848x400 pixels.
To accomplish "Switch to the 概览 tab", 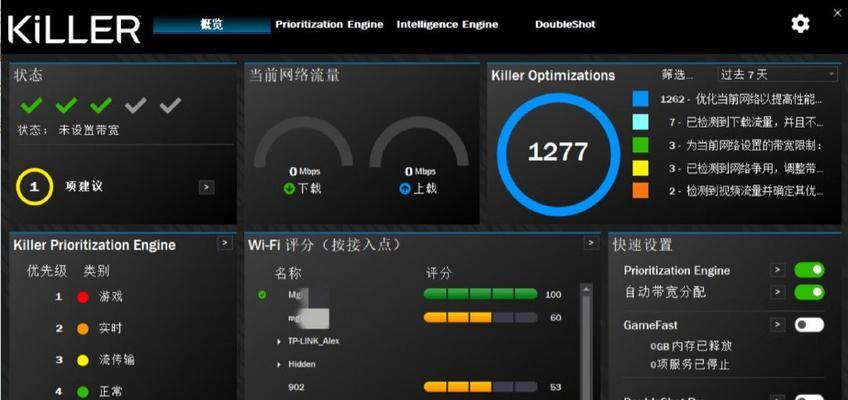I will [x=211, y=25].
